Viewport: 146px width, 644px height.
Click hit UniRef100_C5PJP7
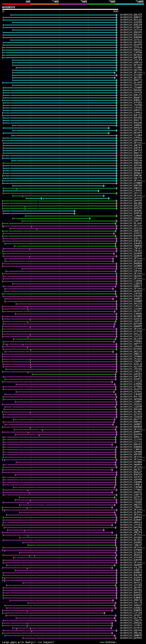[131, 248]
